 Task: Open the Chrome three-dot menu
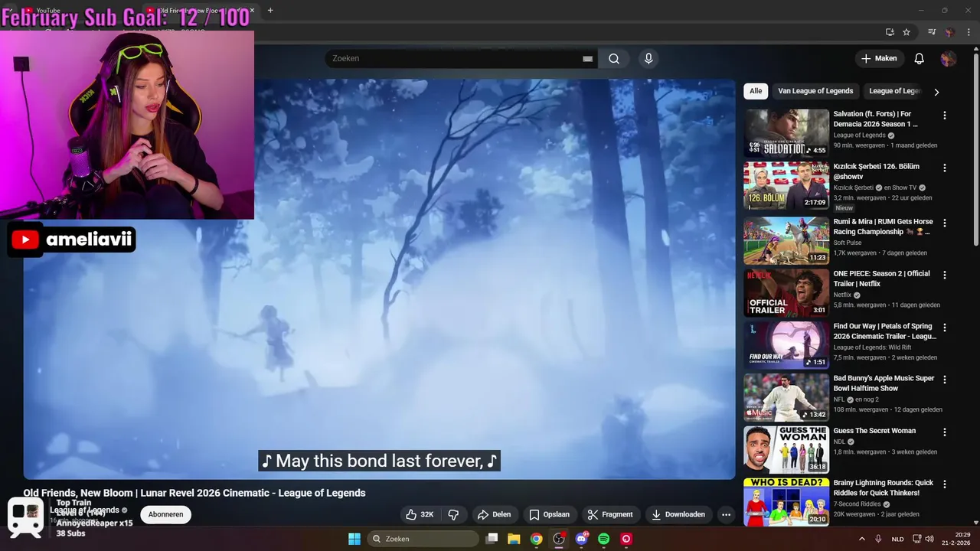pos(968,32)
